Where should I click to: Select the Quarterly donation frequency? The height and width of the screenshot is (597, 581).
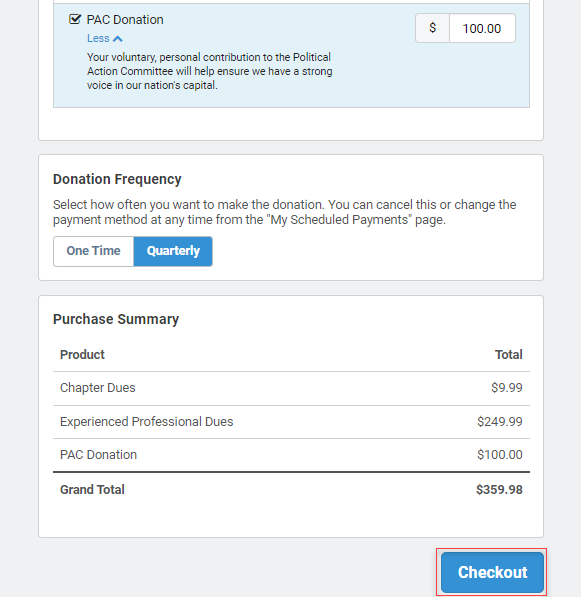(x=173, y=251)
